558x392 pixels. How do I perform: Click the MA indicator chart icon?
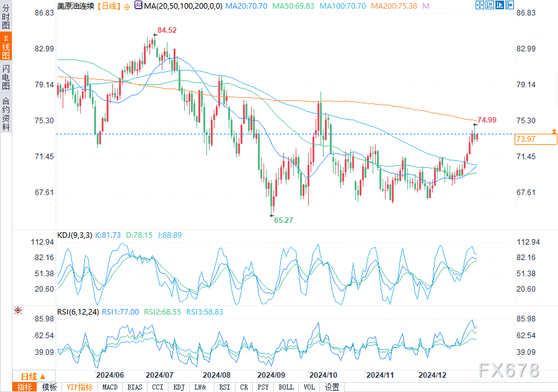(138, 6)
